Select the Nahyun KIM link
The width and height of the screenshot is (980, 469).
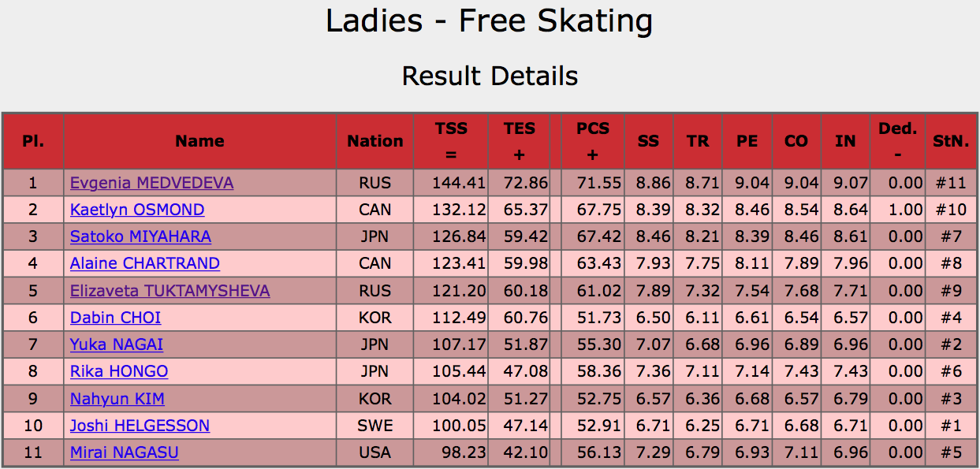pos(117,399)
